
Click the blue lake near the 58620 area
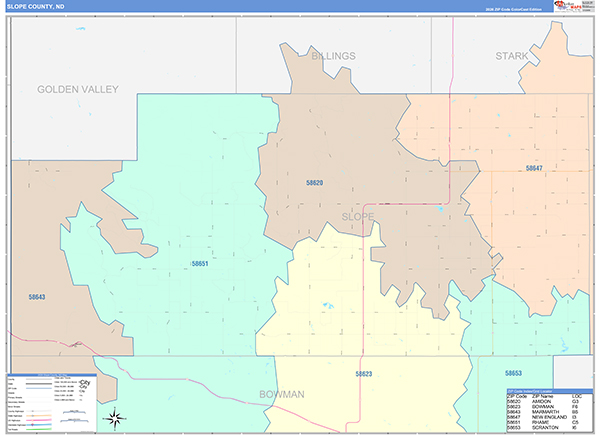point(440,209)
